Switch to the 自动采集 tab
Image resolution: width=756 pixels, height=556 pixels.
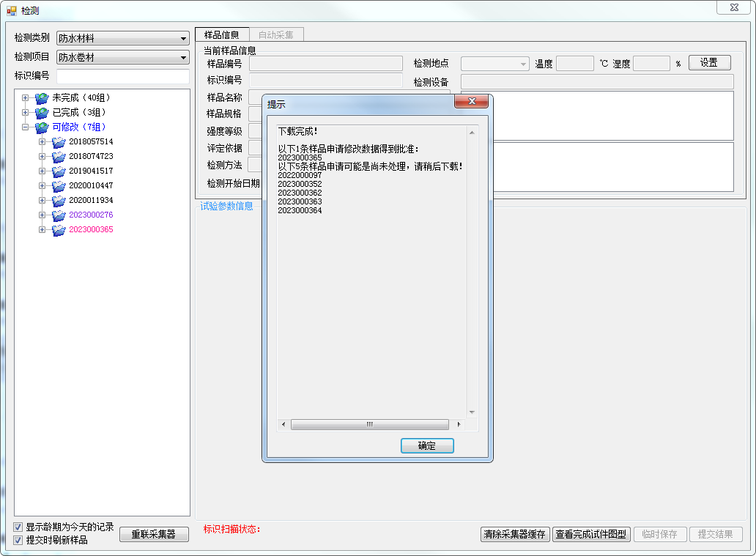(x=276, y=34)
